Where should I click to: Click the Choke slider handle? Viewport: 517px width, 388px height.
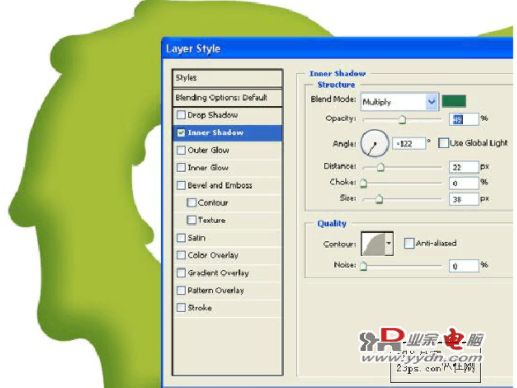pos(364,183)
